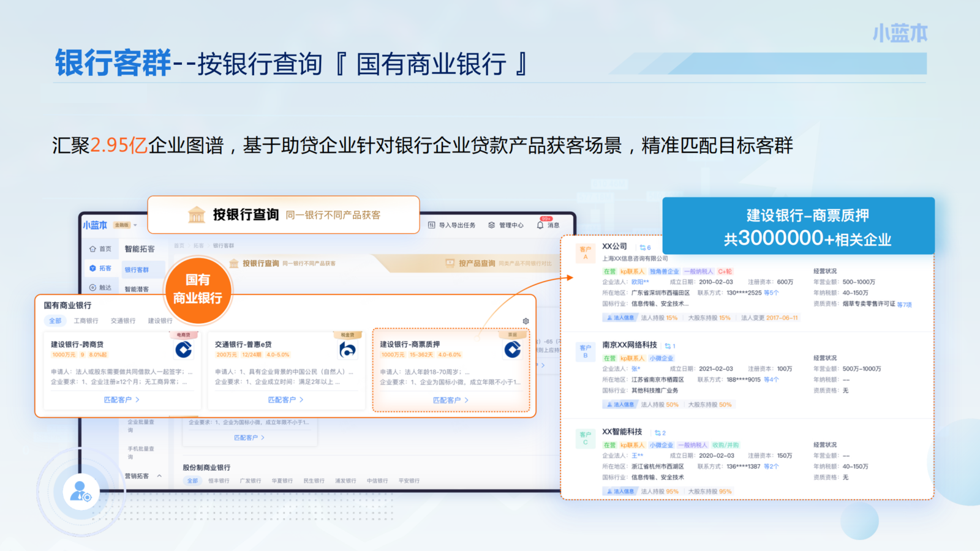Click the 按银行查询 bank building icon
Viewport: 980px width, 551px height.
click(197, 215)
